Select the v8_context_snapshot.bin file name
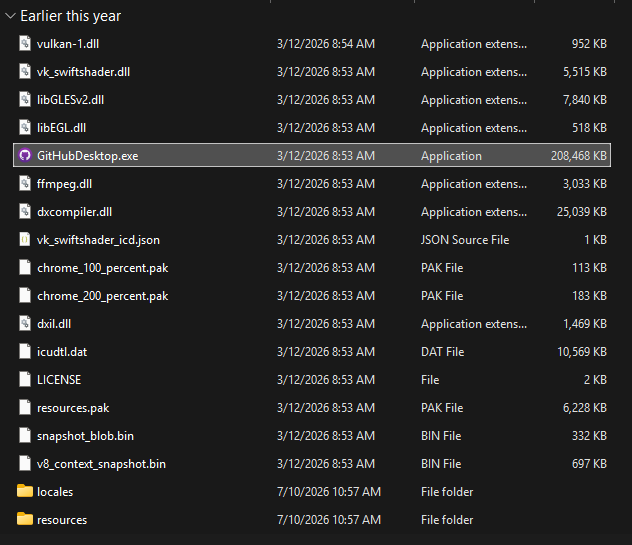Viewport: 632px width, 545px height. pos(101,464)
